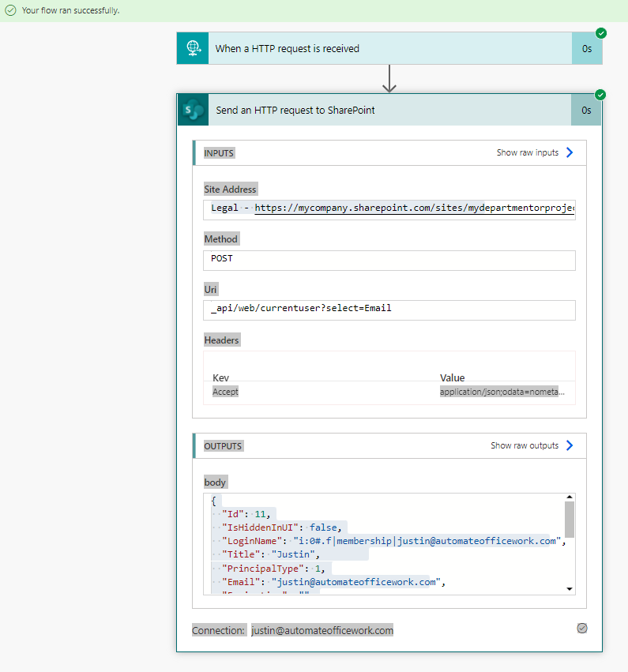Open Show raw inputs link
The height and width of the screenshot is (672, 628).
pos(527,152)
